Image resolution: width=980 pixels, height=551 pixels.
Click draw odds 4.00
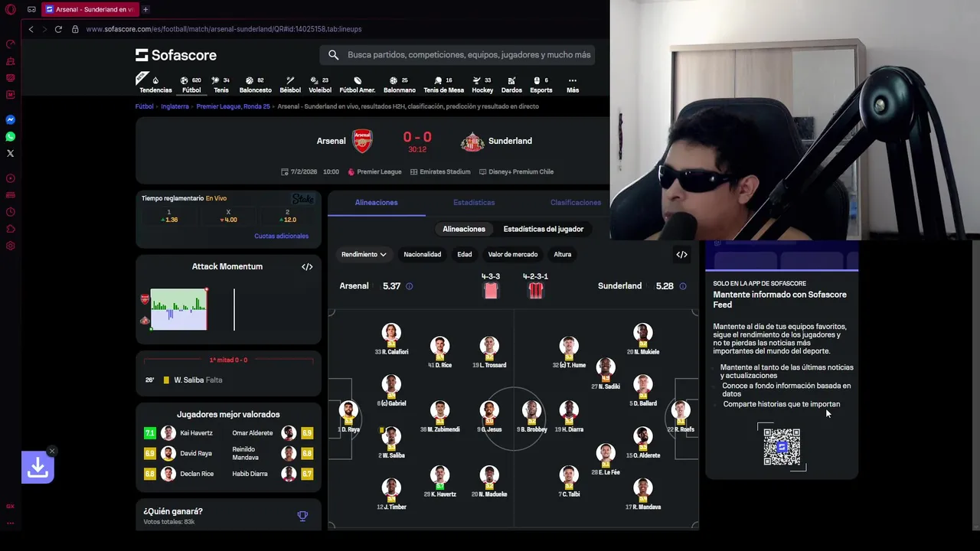[228, 217]
